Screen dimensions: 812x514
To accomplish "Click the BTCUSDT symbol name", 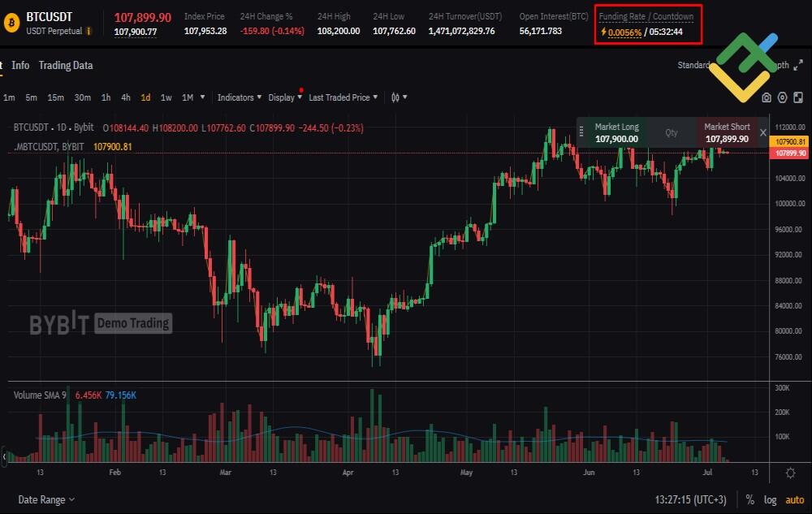I will [50, 16].
